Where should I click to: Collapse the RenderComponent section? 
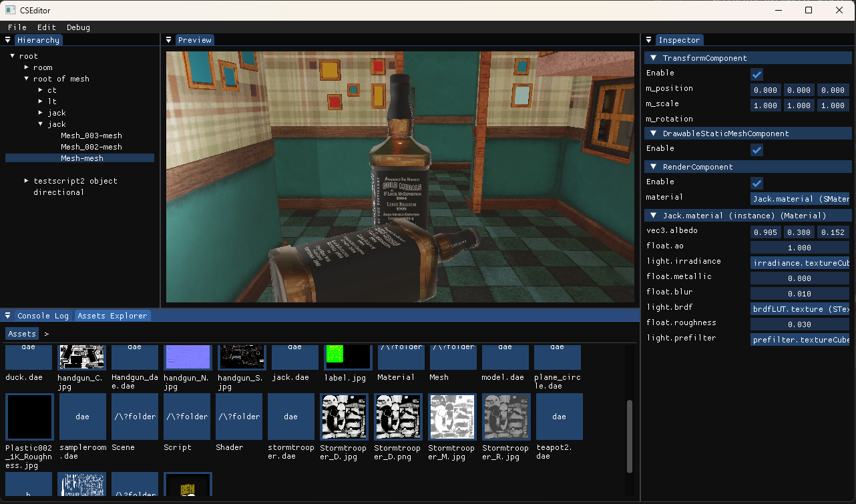click(654, 167)
